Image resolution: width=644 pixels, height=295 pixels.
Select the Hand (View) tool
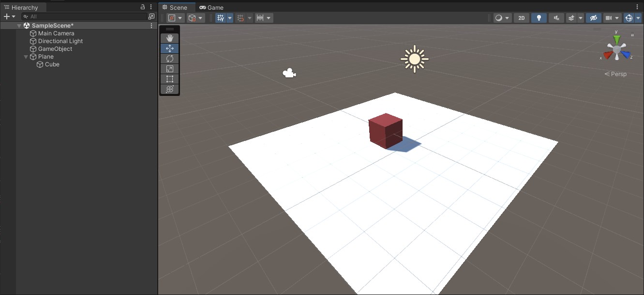point(170,38)
